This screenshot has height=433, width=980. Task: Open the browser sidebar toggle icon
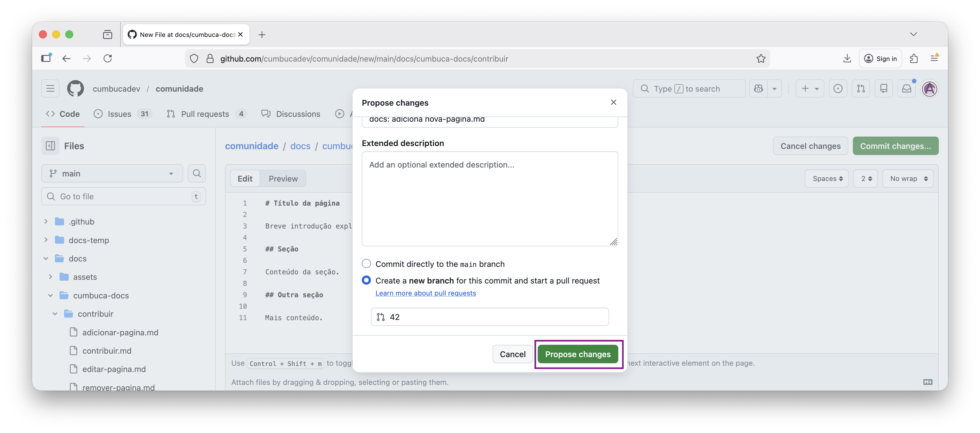(x=46, y=58)
